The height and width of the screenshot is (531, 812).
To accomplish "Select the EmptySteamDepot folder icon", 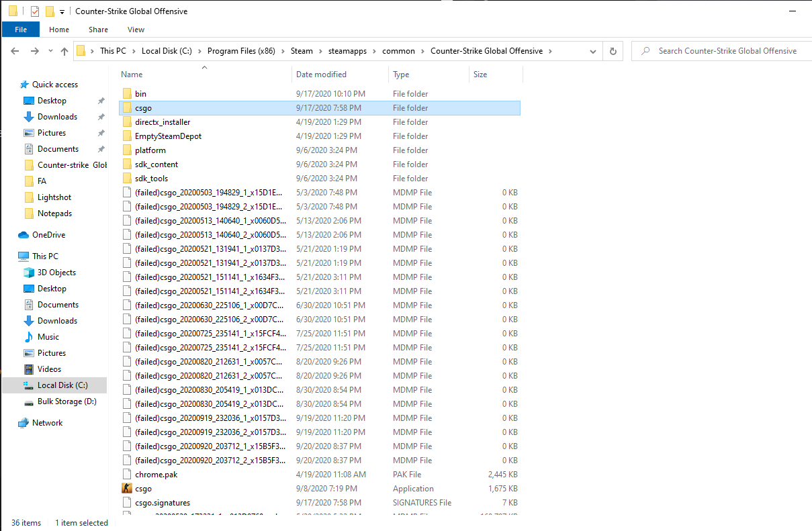I will click(127, 136).
